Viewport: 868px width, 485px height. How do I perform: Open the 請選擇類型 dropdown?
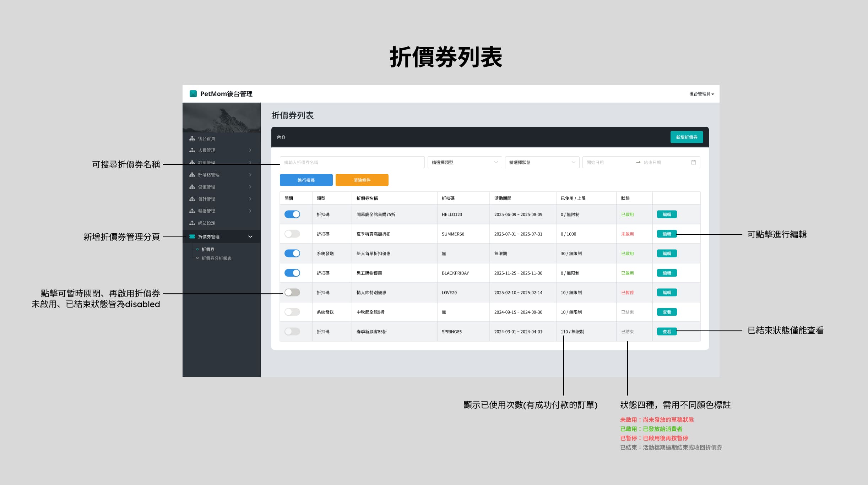[465, 162]
